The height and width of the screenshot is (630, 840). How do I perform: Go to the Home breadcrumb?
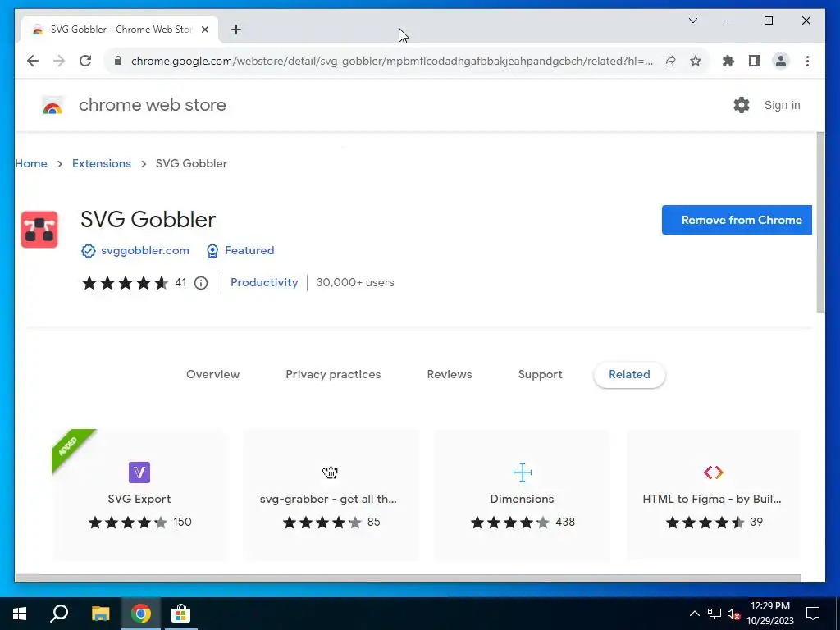point(31,163)
